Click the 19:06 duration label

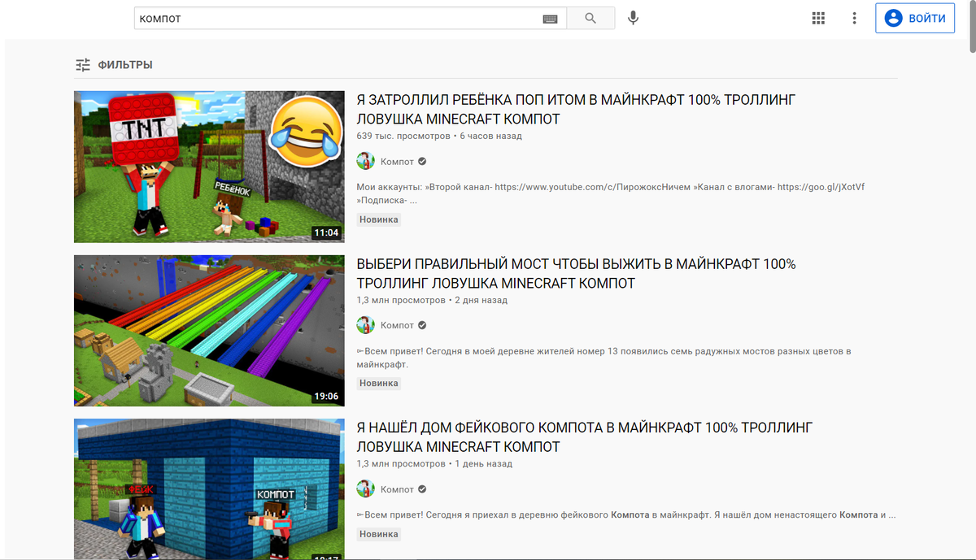click(x=325, y=397)
